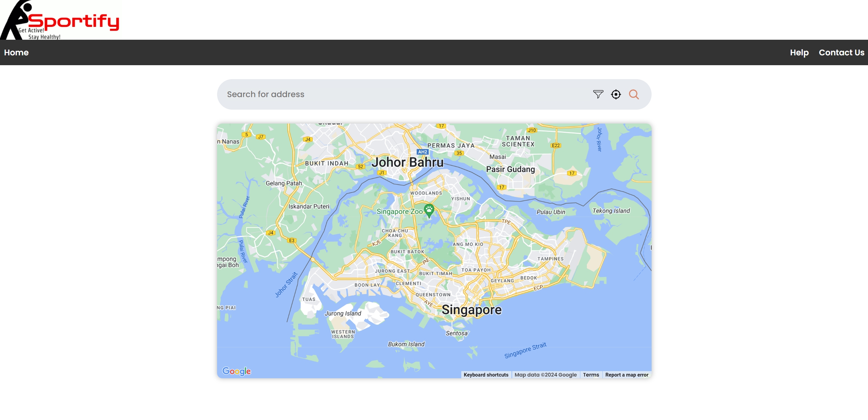This screenshot has width=868, height=420.
Task: Go to the Home page
Action: [16, 53]
